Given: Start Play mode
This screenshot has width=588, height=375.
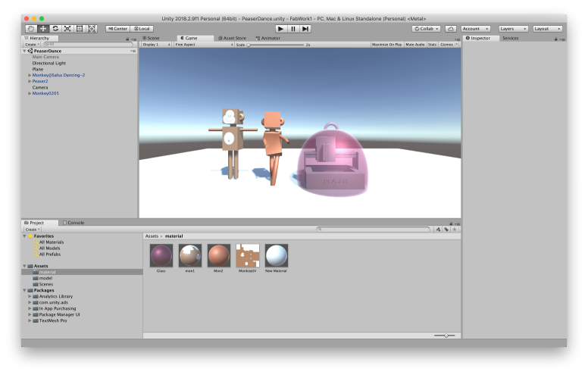Looking at the screenshot, I should [280, 29].
